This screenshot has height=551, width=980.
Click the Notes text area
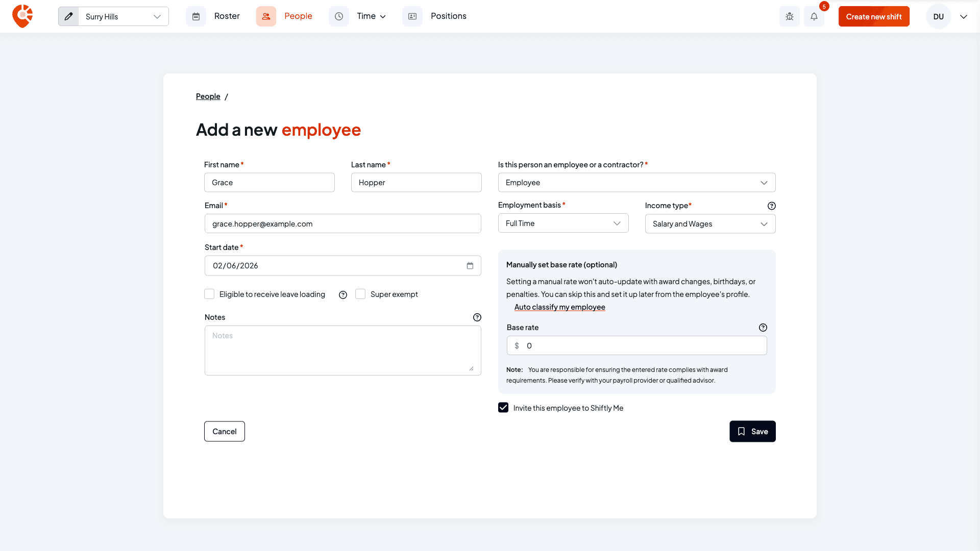point(343,350)
